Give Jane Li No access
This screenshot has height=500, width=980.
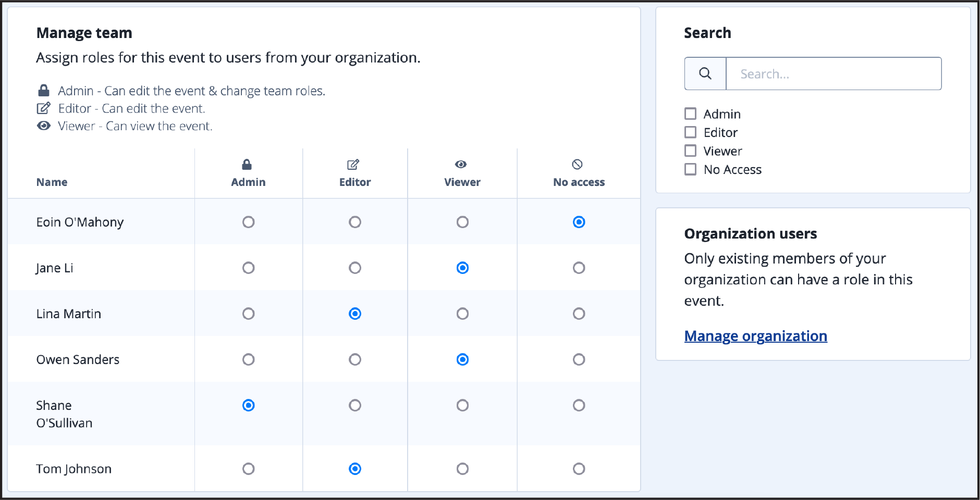[x=579, y=268]
